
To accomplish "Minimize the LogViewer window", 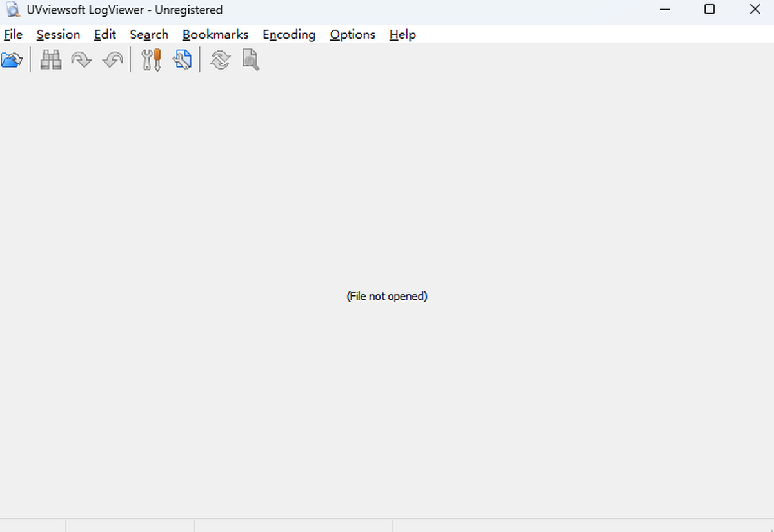I will click(x=665, y=10).
